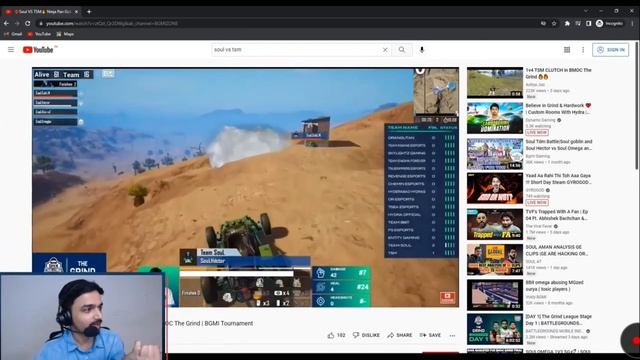Go back with browser back arrow
The width and height of the screenshot is (640, 360).
[6, 24]
